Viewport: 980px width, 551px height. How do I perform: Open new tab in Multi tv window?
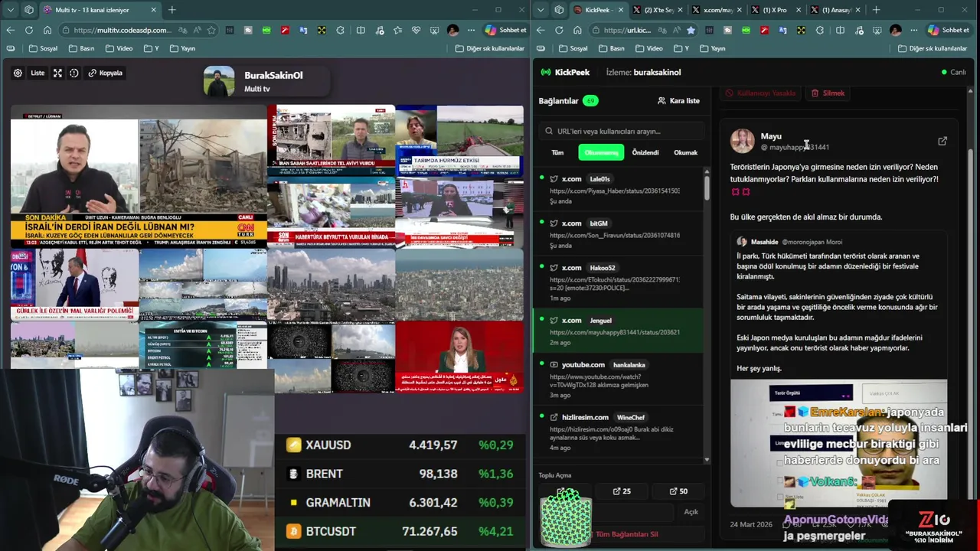click(x=171, y=10)
